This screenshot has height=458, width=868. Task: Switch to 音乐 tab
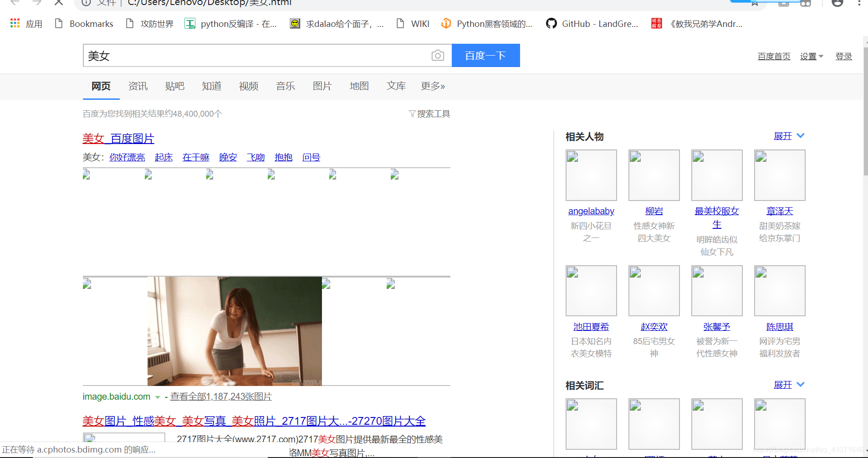tap(286, 86)
